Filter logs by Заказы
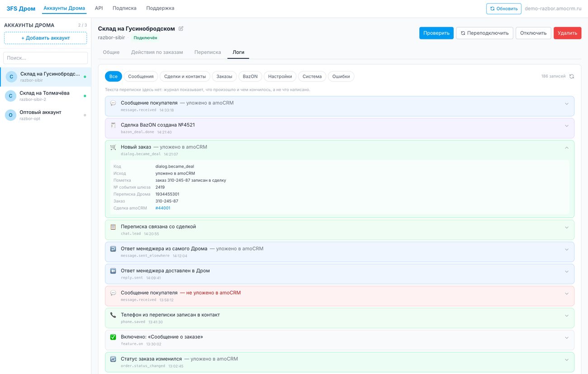The width and height of the screenshot is (588, 374). (224, 76)
